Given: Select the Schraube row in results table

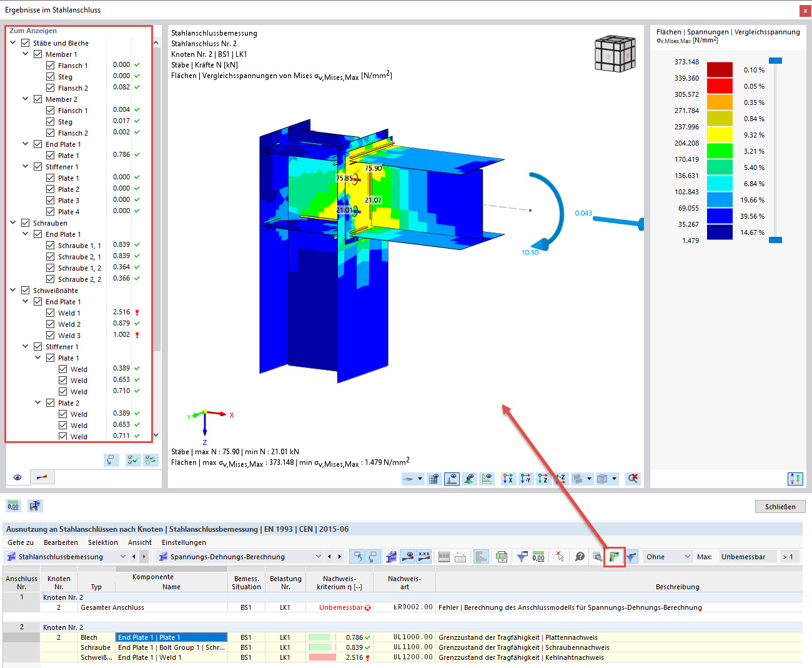Looking at the screenshot, I should click(402, 647).
